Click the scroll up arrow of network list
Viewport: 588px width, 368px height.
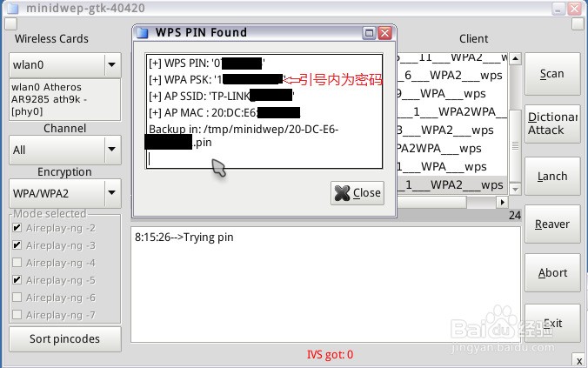click(515, 58)
